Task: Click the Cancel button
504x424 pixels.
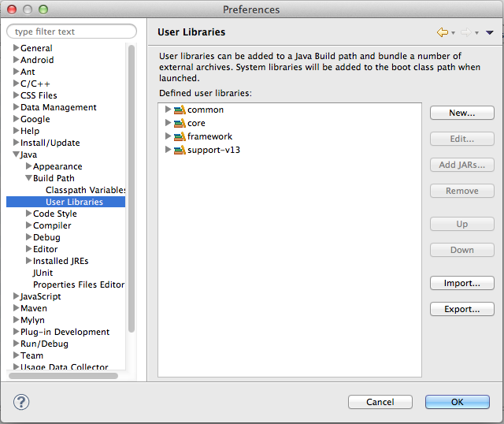Action: 380,402
